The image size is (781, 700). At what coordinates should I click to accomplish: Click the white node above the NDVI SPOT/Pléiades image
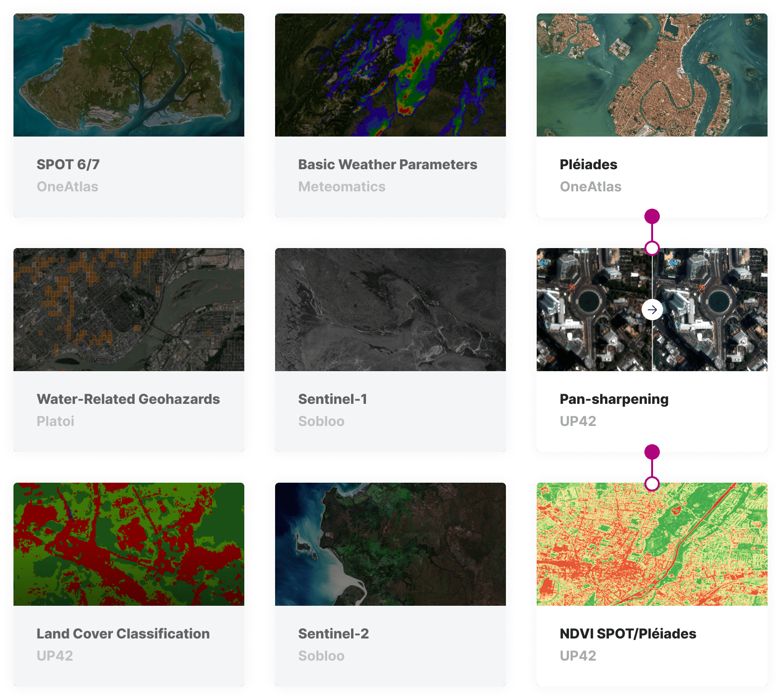tap(653, 483)
